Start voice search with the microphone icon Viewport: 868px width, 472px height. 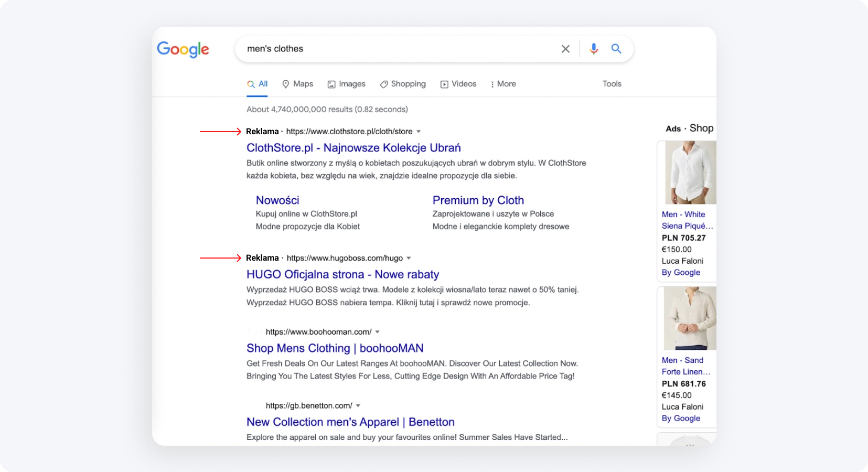(x=593, y=48)
